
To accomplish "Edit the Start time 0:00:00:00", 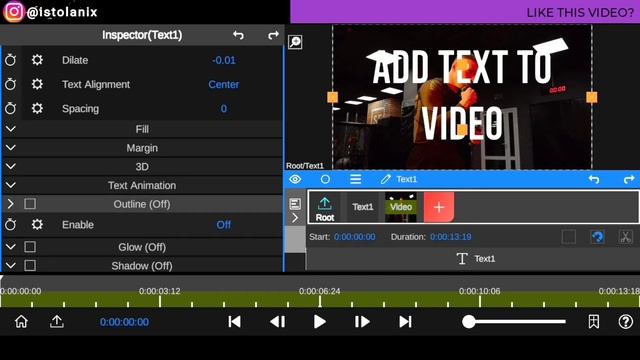I will 354,237.
